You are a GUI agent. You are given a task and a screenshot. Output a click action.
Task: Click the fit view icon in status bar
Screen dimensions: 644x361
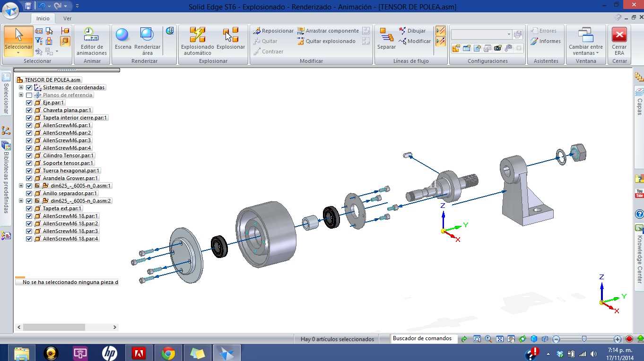click(x=500, y=339)
